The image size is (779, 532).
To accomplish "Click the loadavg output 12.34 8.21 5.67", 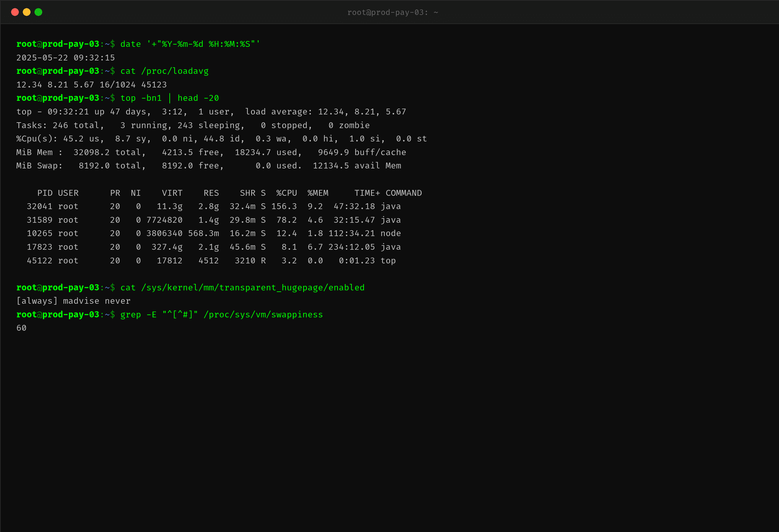I will (x=55, y=85).
